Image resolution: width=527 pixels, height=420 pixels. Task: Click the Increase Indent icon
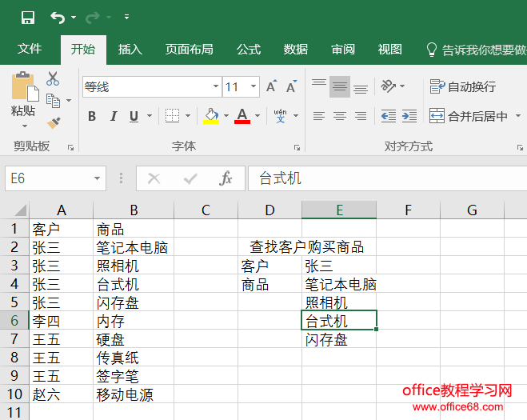[x=409, y=116]
